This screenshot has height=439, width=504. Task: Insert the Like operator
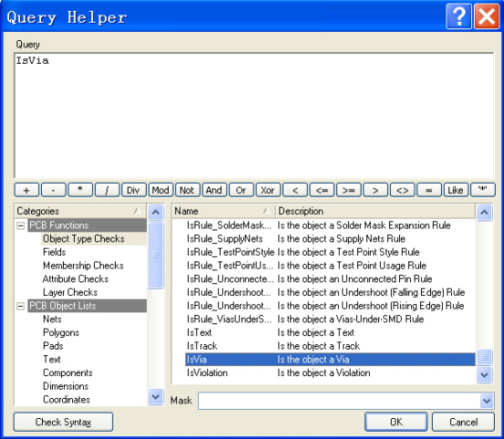tap(456, 190)
